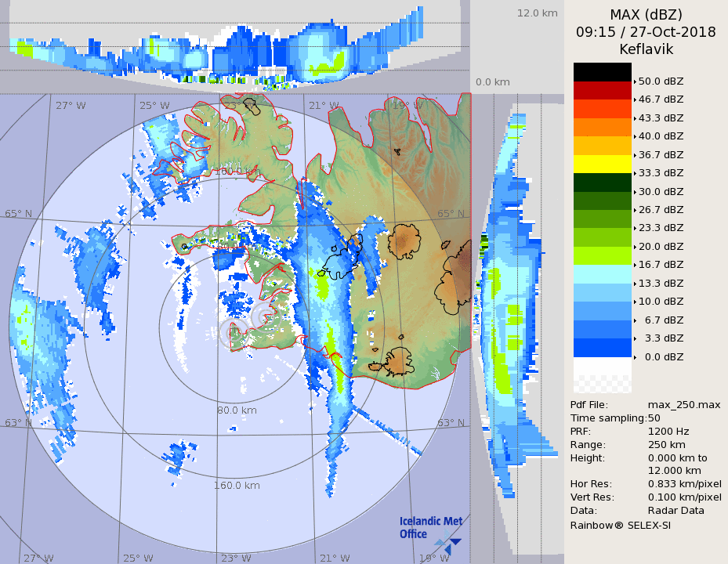Click the Keflavik station name
Viewport: 728px width, 564px height.
click(x=646, y=49)
